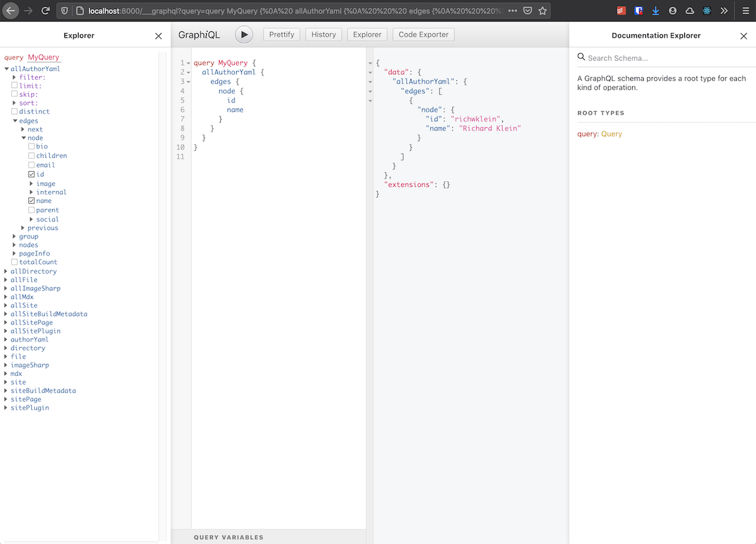Expand allFile in the Explorer tree
This screenshot has height=544, width=756.
(6, 280)
